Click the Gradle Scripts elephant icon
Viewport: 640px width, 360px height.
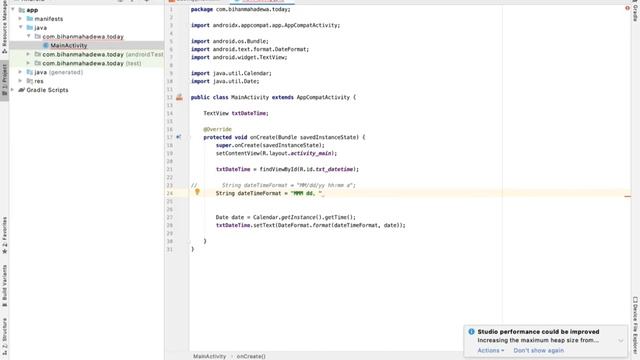point(22,90)
